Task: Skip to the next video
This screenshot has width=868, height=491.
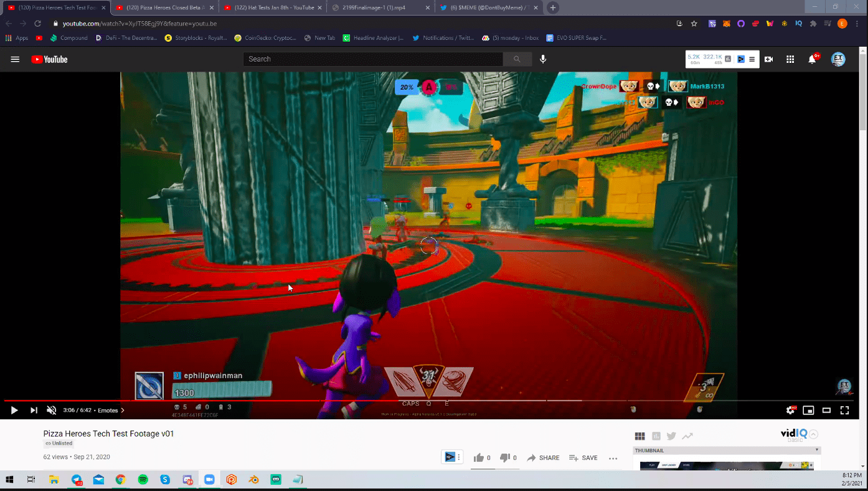Action: pos(34,410)
